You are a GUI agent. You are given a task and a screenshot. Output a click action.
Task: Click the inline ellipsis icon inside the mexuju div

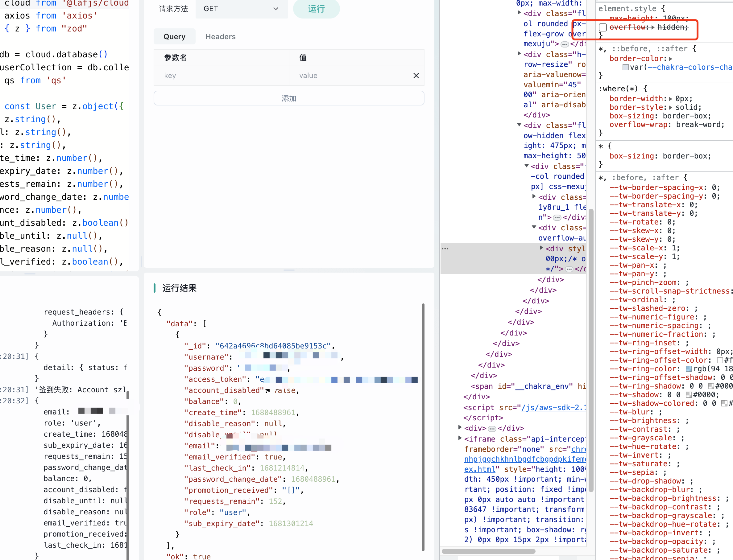pos(565,44)
